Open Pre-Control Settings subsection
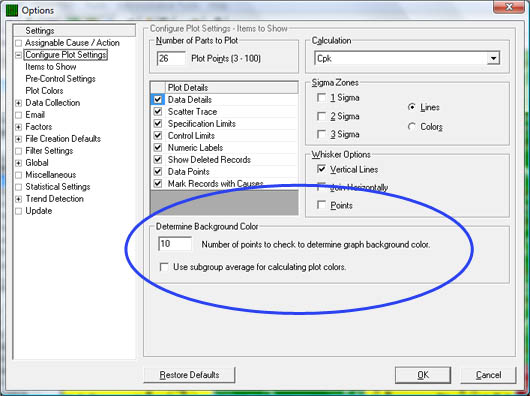This screenshot has width=530, height=396. (x=61, y=79)
